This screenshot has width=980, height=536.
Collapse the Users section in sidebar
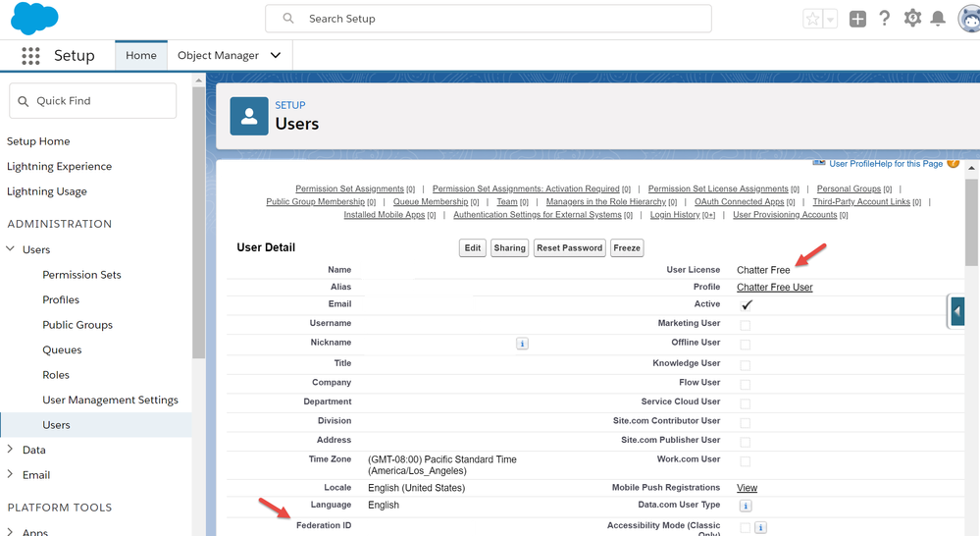[x=10, y=249]
